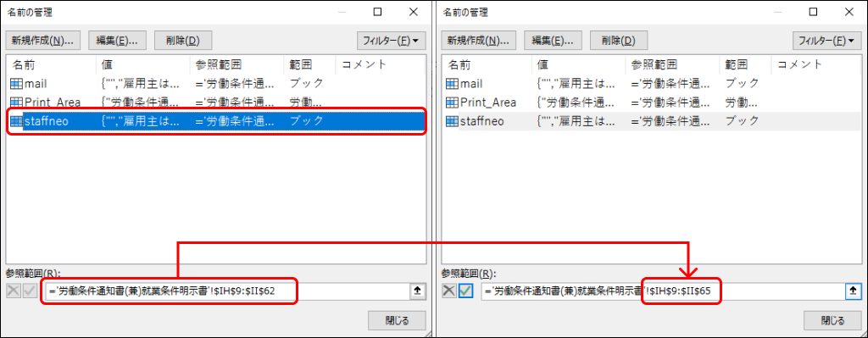This screenshot has width=868, height=338.
Task: Click 閉じる button in left dialog
Action: [397, 320]
